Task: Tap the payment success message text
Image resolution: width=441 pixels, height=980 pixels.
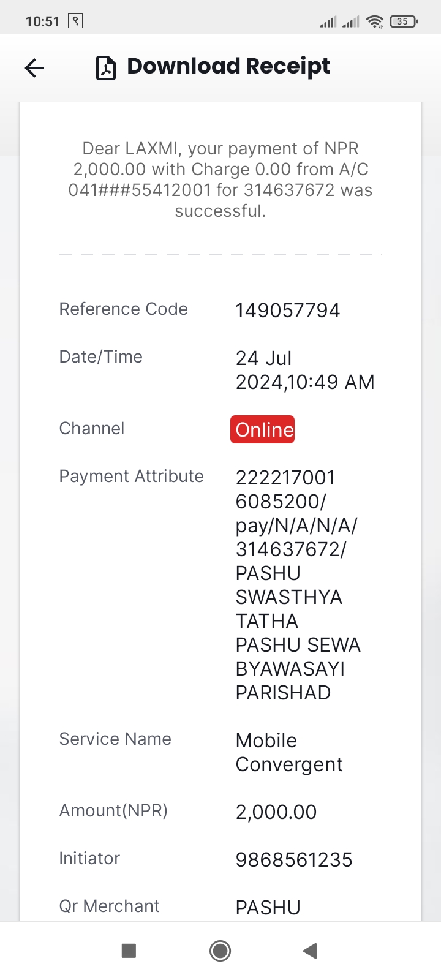Action: click(x=221, y=179)
